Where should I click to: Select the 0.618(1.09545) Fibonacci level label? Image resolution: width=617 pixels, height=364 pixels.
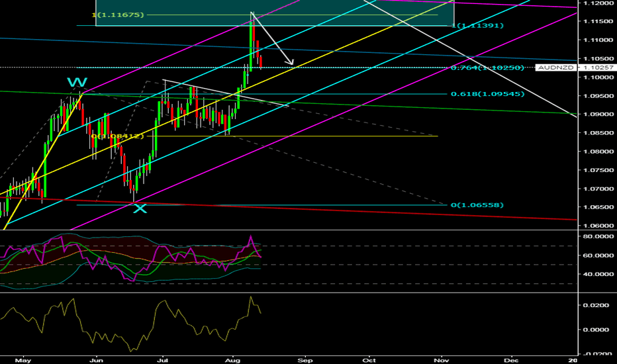(x=487, y=94)
